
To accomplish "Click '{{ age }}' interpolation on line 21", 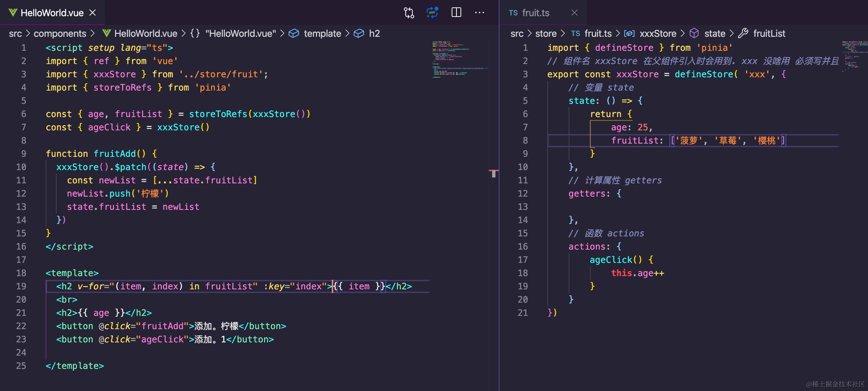I will [x=102, y=313].
